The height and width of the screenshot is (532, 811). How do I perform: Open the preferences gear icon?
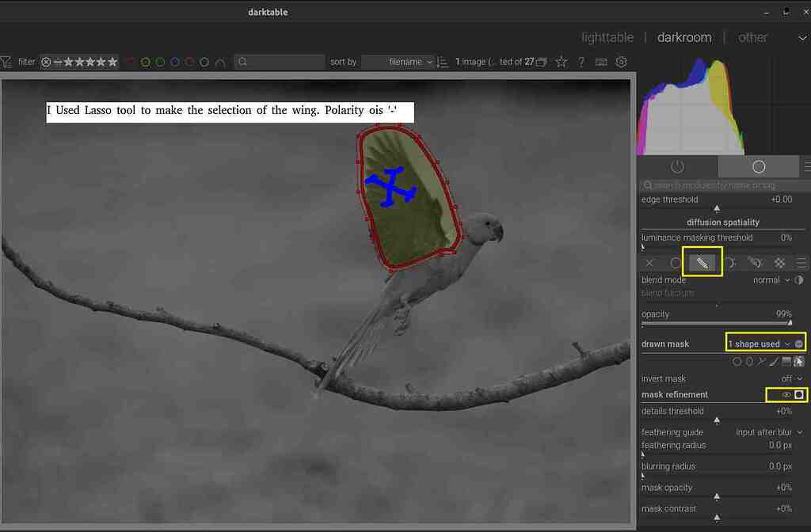622,62
